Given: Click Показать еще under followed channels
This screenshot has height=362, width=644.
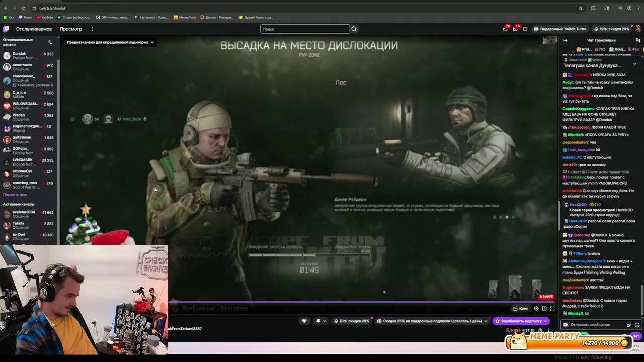Looking at the screenshot, I should (15, 195).
